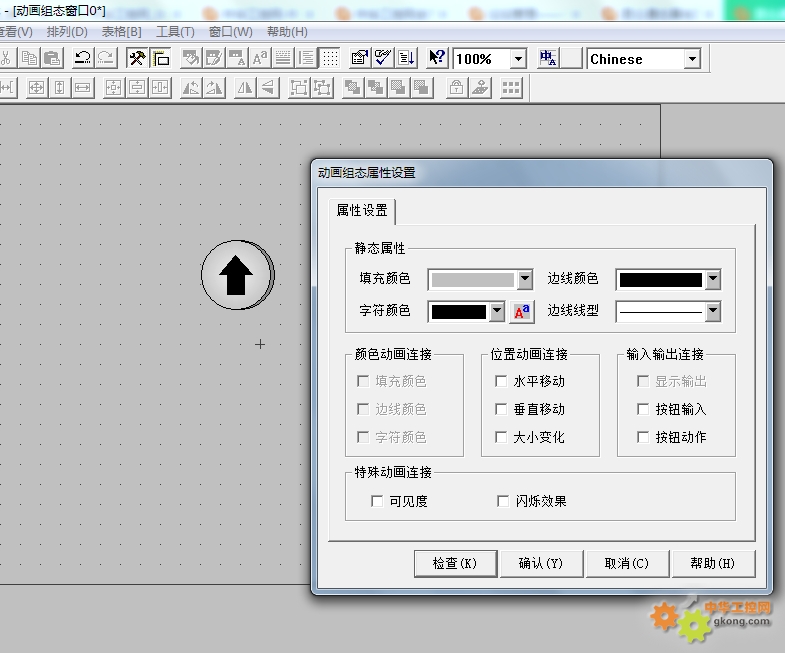Image resolution: width=785 pixels, height=653 pixels.
Task: Open the zoom 100% dropdown
Action: click(517, 59)
